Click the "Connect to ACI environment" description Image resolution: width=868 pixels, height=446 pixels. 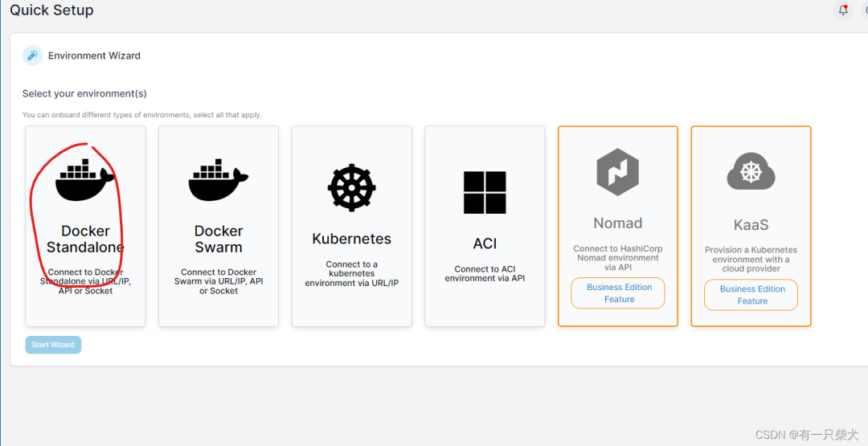485,274
